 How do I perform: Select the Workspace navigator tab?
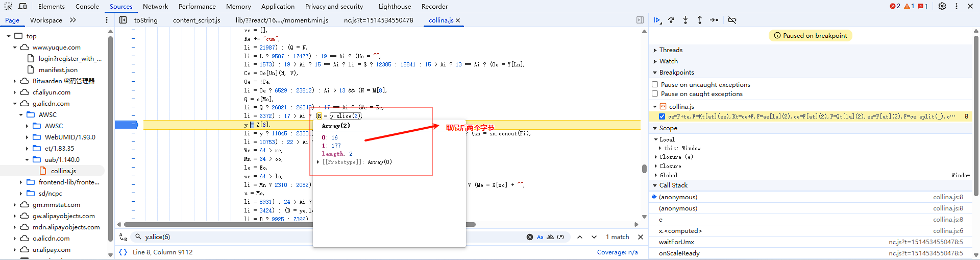(x=46, y=20)
